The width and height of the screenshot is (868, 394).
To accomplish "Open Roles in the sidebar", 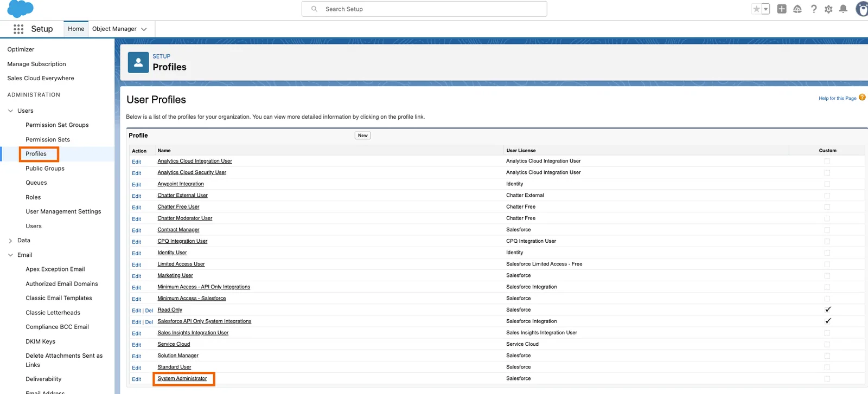I will (x=33, y=197).
